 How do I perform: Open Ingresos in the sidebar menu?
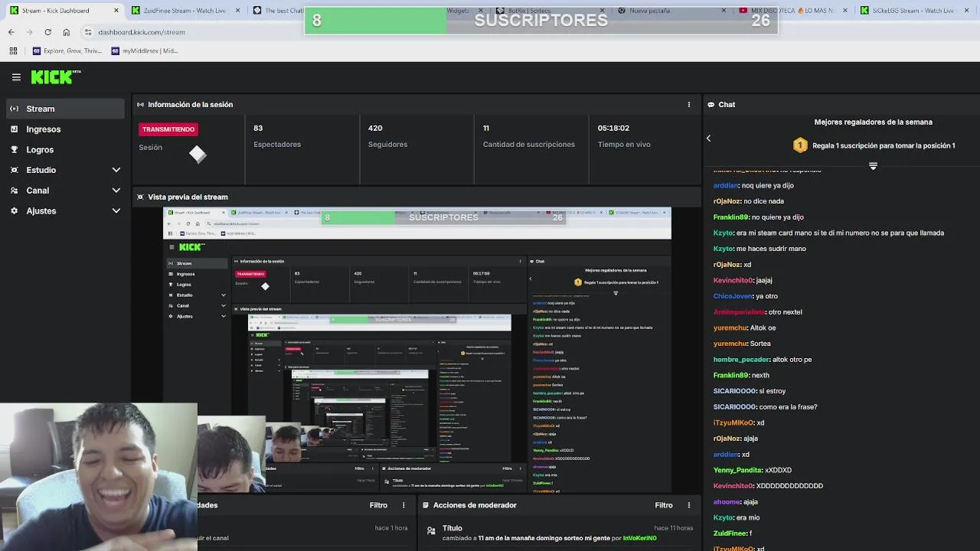tap(65, 129)
